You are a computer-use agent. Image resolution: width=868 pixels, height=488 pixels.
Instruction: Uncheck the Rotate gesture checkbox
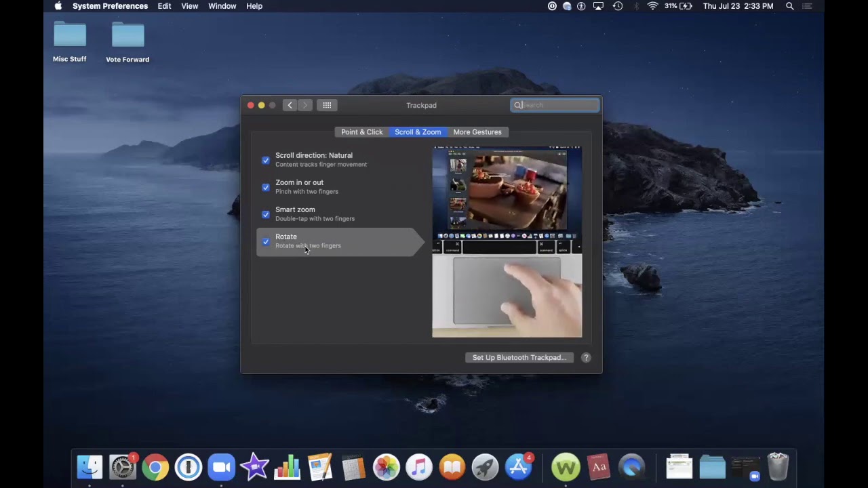pyautogui.click(x=266, y=241)
